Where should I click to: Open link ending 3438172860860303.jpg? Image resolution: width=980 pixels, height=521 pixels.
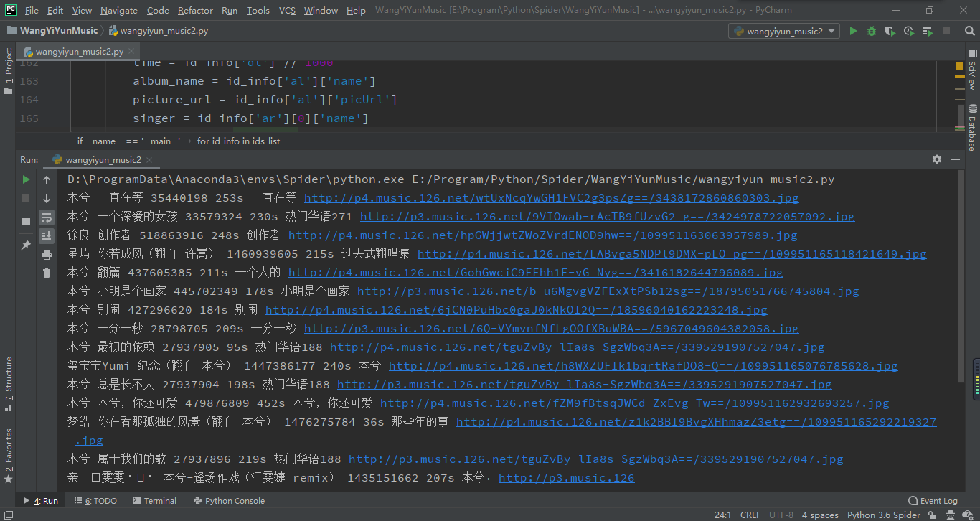(551, 198)
